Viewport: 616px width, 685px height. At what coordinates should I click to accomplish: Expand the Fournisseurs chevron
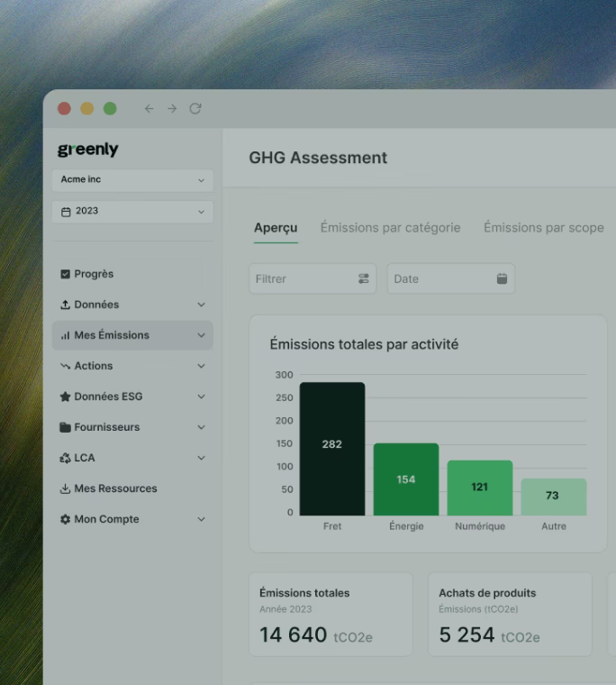pos(201,427)
